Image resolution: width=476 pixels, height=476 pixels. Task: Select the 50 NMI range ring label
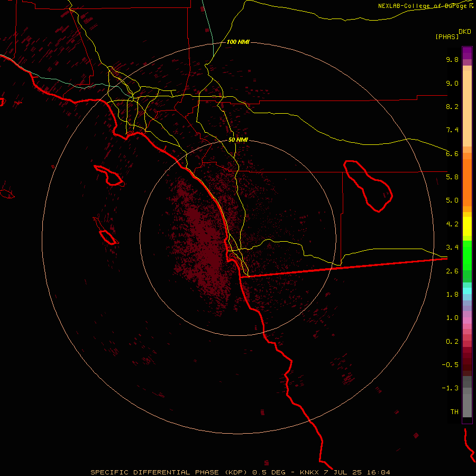tap(238, 140)
